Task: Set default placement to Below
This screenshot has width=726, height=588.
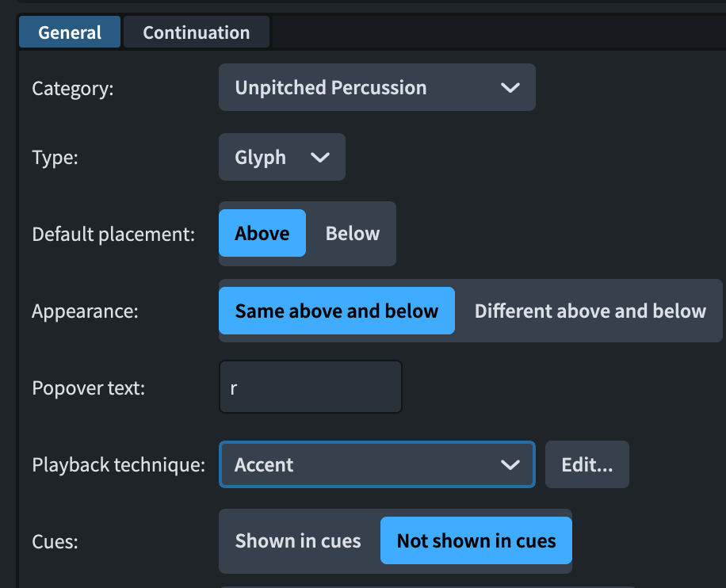Action: click(x=353, y=234)
